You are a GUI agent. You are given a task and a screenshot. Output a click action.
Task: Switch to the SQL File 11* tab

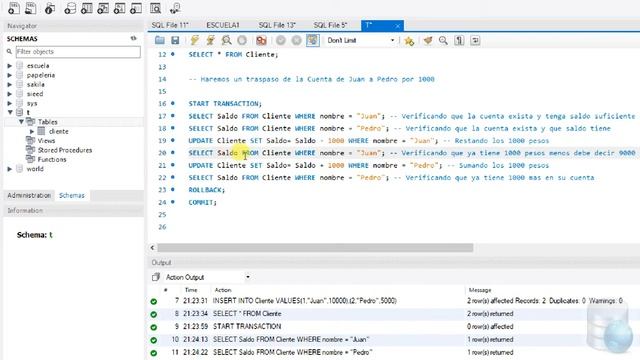[x=170, y=25]
